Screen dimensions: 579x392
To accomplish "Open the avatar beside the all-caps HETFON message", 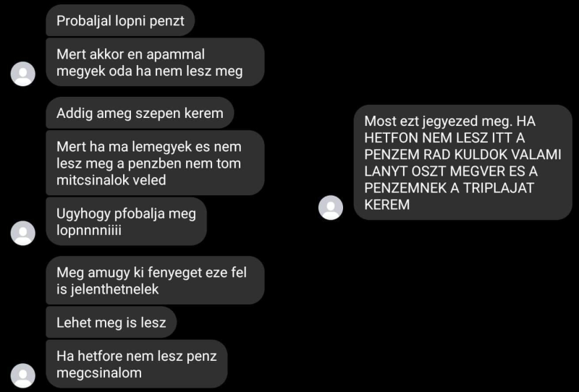I will pyautogui.click(x=331, y=208).
